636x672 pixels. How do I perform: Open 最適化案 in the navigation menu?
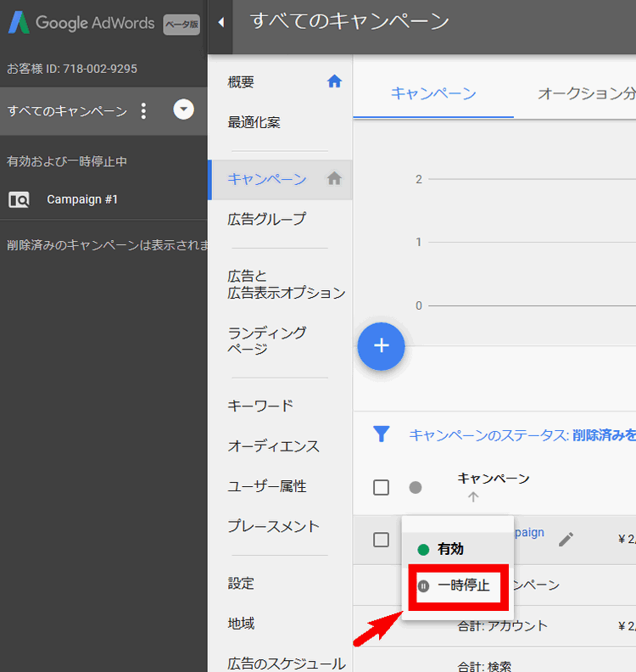[254, 122]
